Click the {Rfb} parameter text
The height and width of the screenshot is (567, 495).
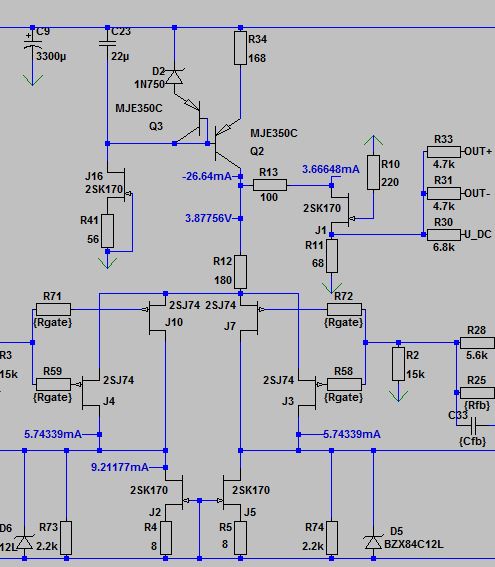477,405
